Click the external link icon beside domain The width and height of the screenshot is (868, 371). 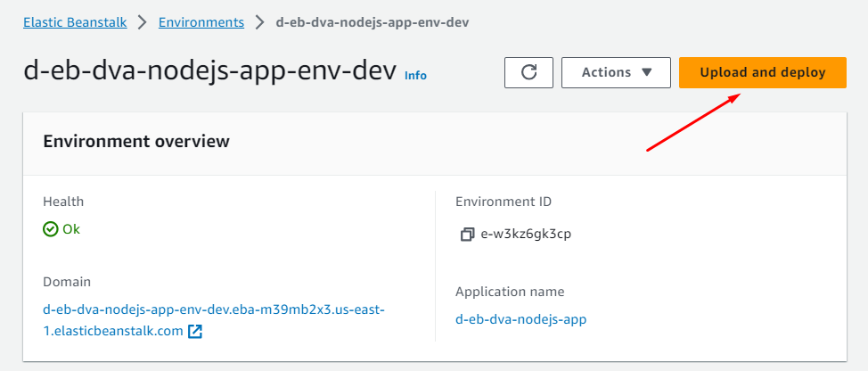click(194, 332)
